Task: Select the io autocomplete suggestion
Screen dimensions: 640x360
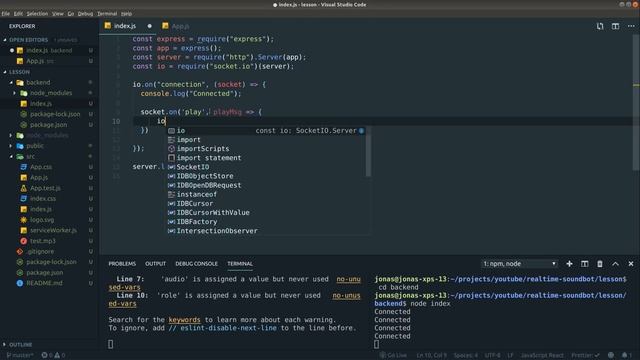Action: tap(266, 131)
